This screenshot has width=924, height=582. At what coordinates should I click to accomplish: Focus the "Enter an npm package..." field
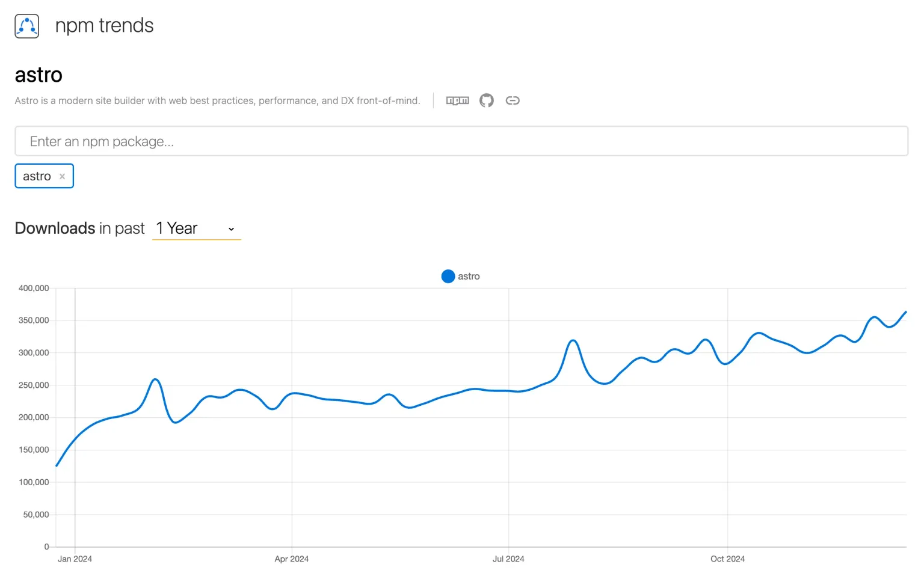461,141
